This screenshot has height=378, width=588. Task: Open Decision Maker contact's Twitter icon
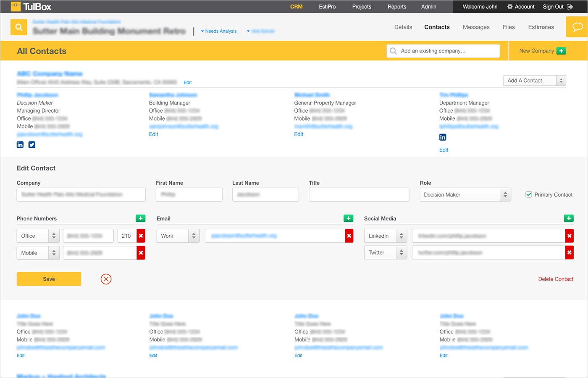[x=32, y=145]
